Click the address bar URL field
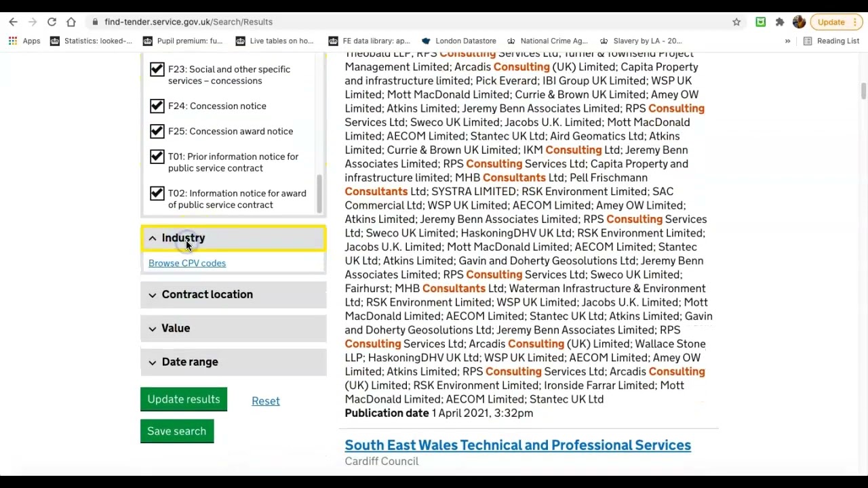This screenshot has width=868, height=488. coord(407,22)
